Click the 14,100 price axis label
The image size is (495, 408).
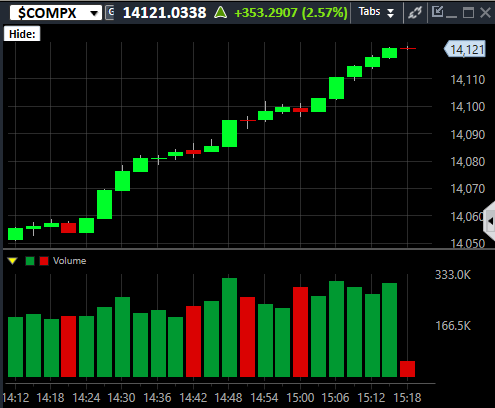pos(467,107)
